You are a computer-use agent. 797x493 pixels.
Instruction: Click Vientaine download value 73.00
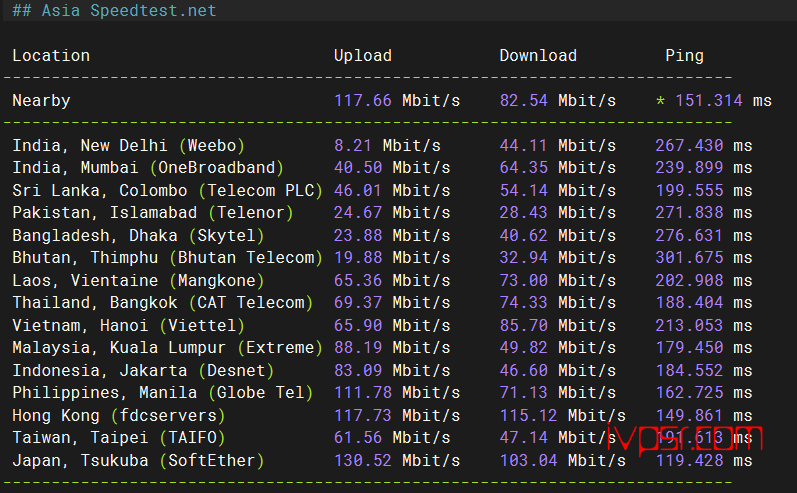click(x=523, y=280)
